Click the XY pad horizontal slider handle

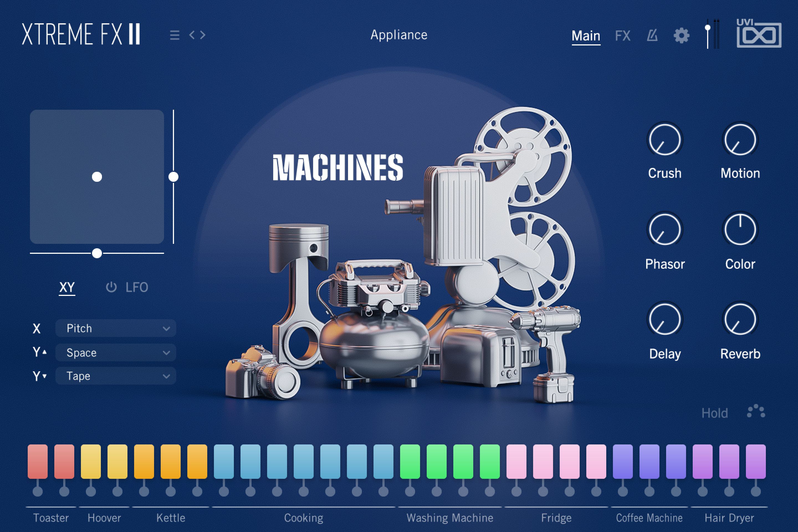click(x=97, y=253)
